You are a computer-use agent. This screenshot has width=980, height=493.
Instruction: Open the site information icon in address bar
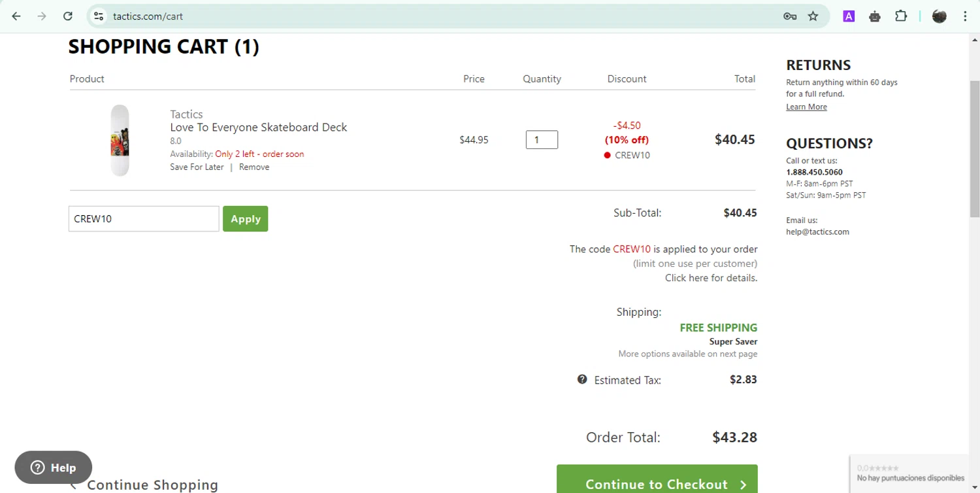click(99, 16)
